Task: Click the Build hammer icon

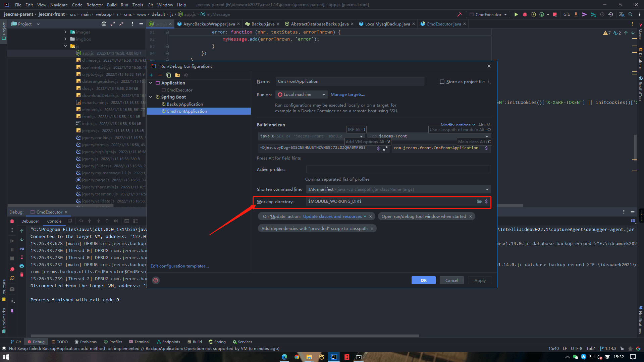Action: tap(460, 14)
